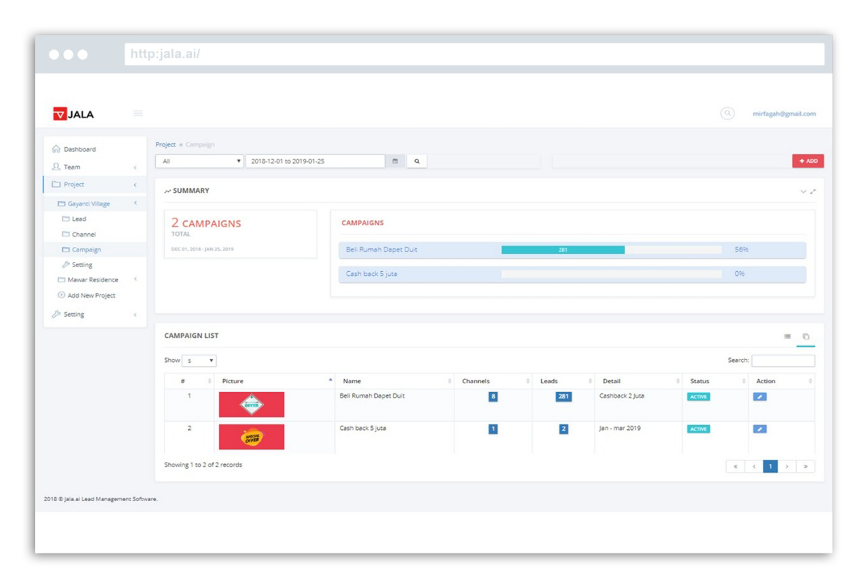Click Add New Project link in sidebar
The width and height of the screenshot is (868, 588).
[91, 296]
